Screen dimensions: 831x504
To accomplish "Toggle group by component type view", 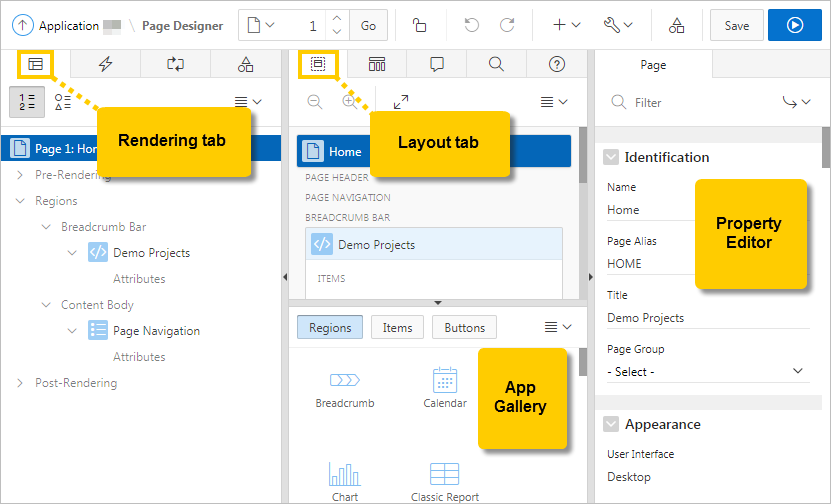I will (x=63, y=102).
